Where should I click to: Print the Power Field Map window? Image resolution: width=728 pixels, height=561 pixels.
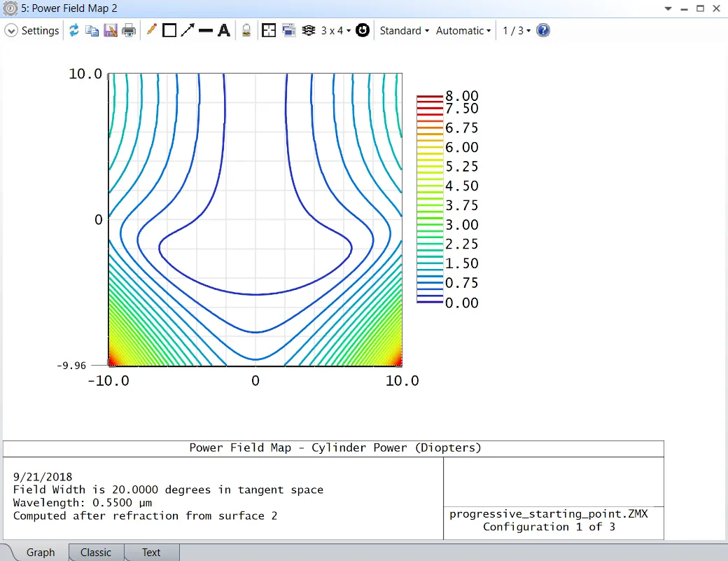tap(128, 31)
